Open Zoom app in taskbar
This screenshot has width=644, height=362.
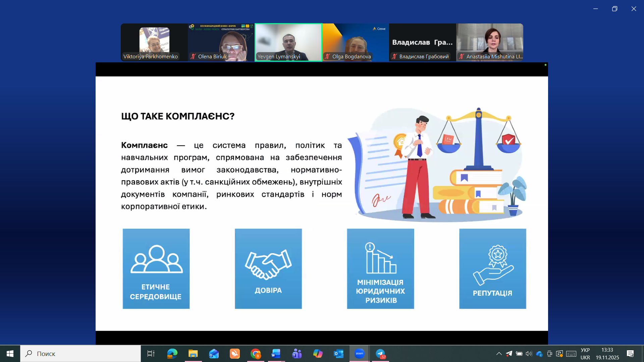pyautogui.click(x=359, y=354)
